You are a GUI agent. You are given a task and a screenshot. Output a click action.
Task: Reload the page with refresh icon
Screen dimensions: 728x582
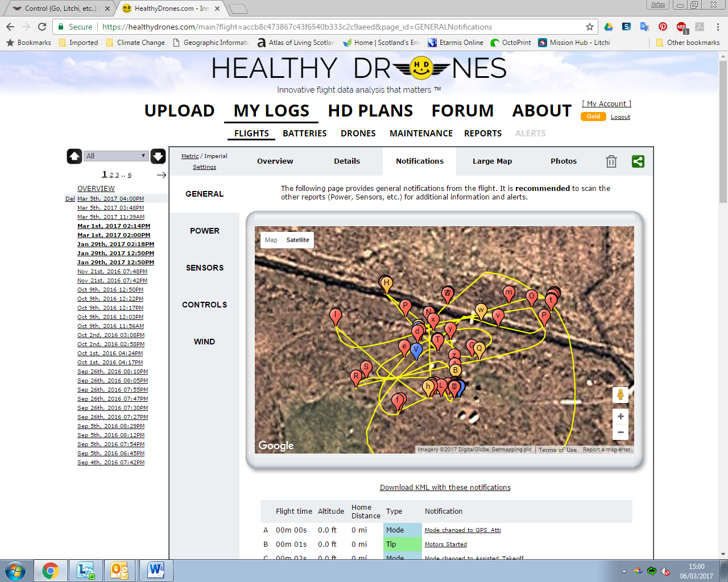pyautogui.click(x=42, y=27)
